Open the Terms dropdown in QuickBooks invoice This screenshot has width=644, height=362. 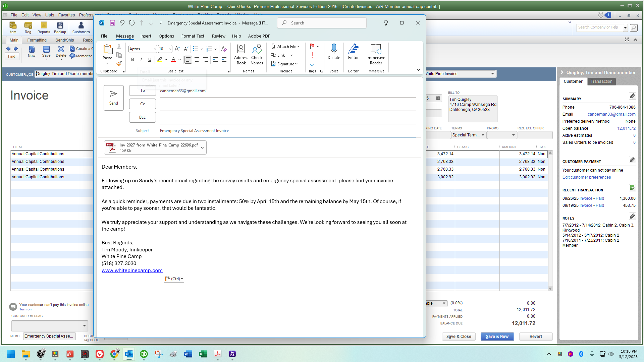(483, 135)
